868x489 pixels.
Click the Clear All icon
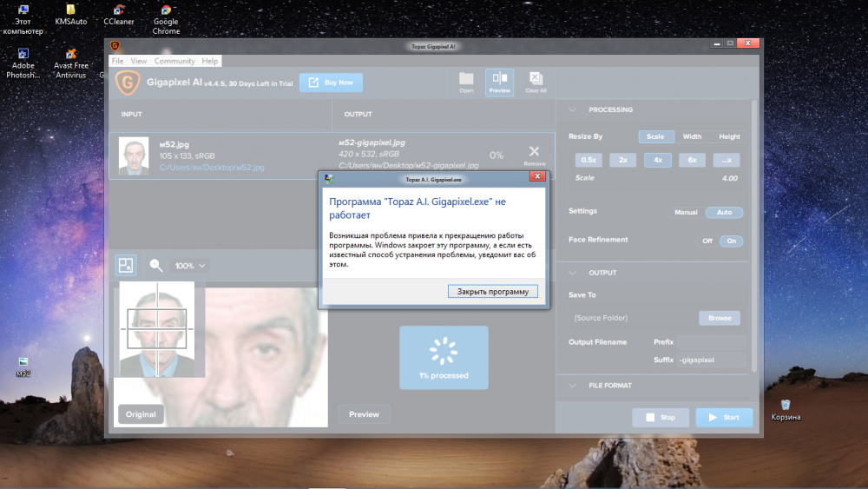(x=536, y=82)
